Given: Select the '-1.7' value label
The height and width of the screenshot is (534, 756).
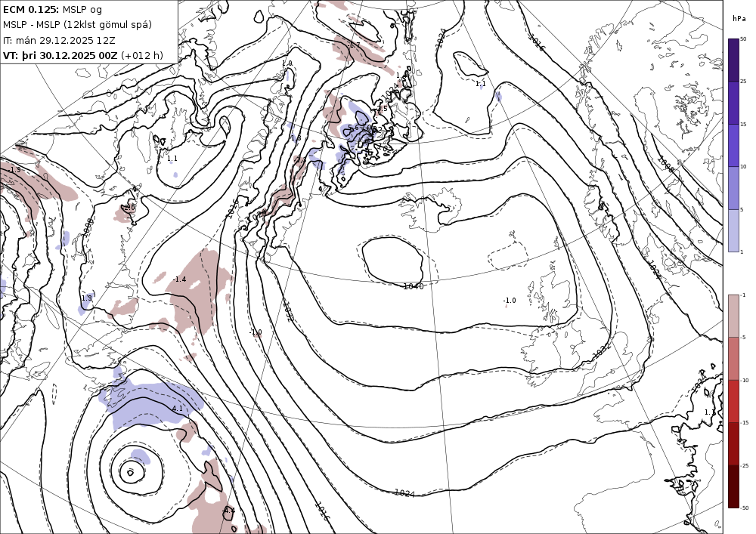Looking at the screenshot, I should pos(353,45).
